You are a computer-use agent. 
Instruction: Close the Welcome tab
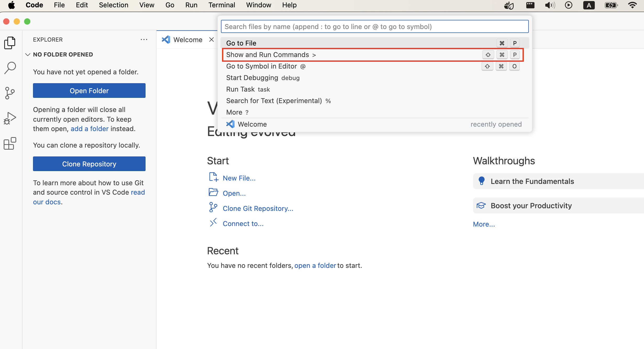click(x=212, y=40)
